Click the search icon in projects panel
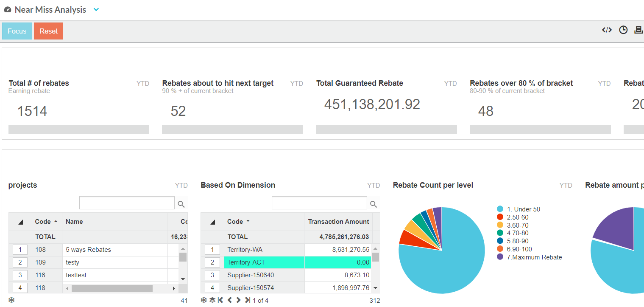The width and height of the screenshot is (644, 307). tap(181, 204)
